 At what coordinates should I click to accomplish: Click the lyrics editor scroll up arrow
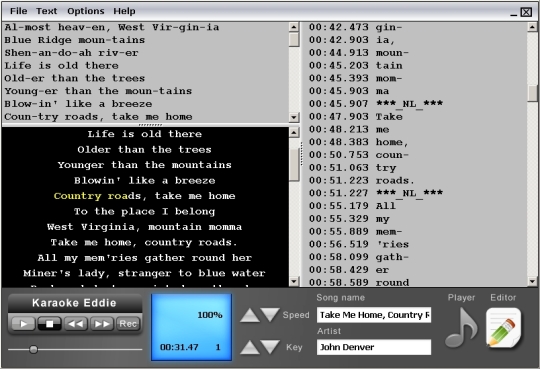pos(294,27)
